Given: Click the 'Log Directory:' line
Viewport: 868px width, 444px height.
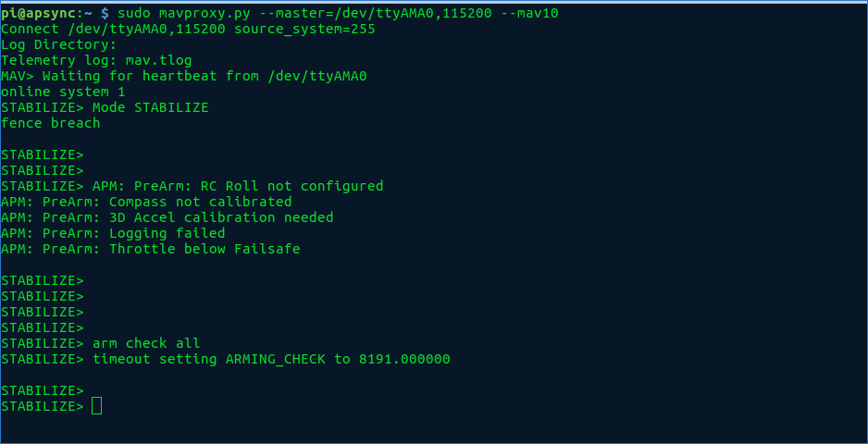Looking at the screenshot, I should click(58, 44).
